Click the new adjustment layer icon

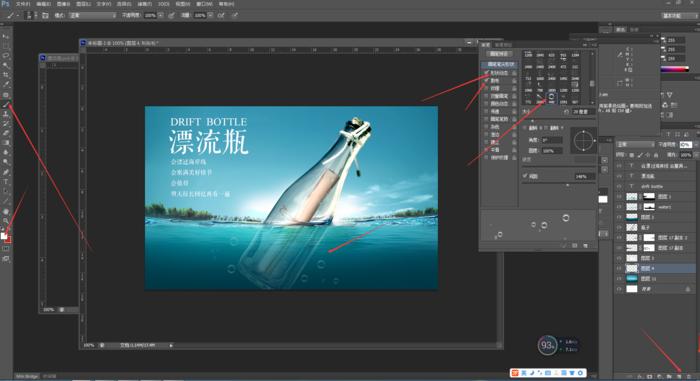(x=659, y=377)
